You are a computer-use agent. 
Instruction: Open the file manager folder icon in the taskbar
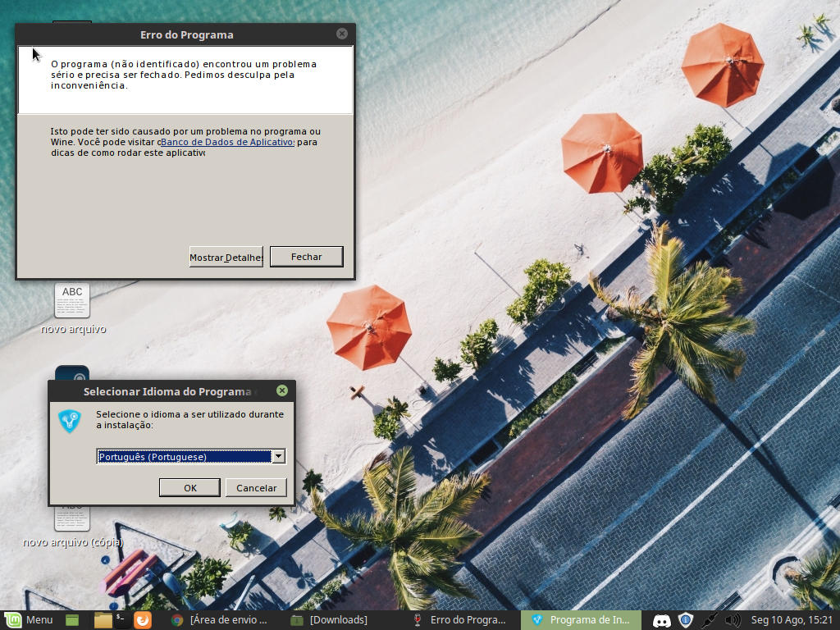pos(103,620)
